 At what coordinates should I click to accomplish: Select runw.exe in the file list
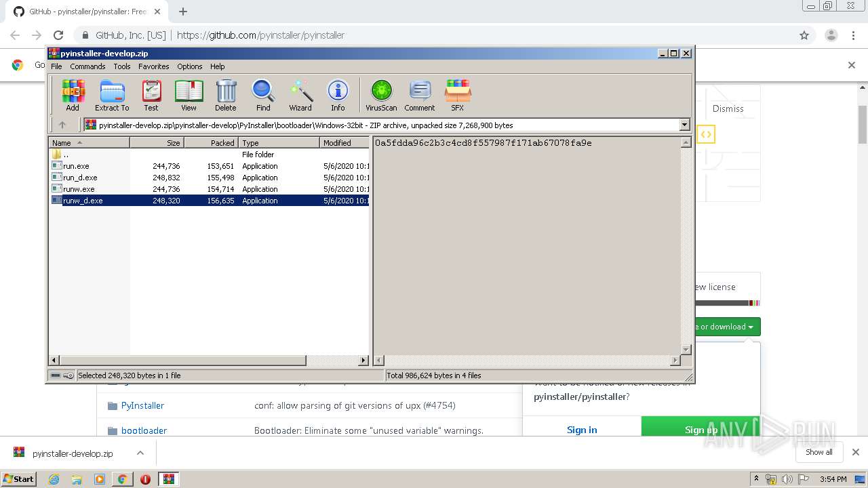click(x=210, y=189)
